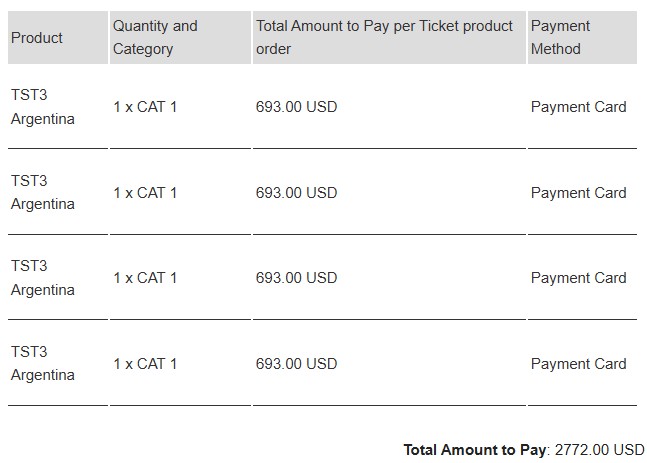Viewport: 647px width, 463px height.
Task: Click 1 x CAT 1 in first row
Action: (x=145, y=107)
